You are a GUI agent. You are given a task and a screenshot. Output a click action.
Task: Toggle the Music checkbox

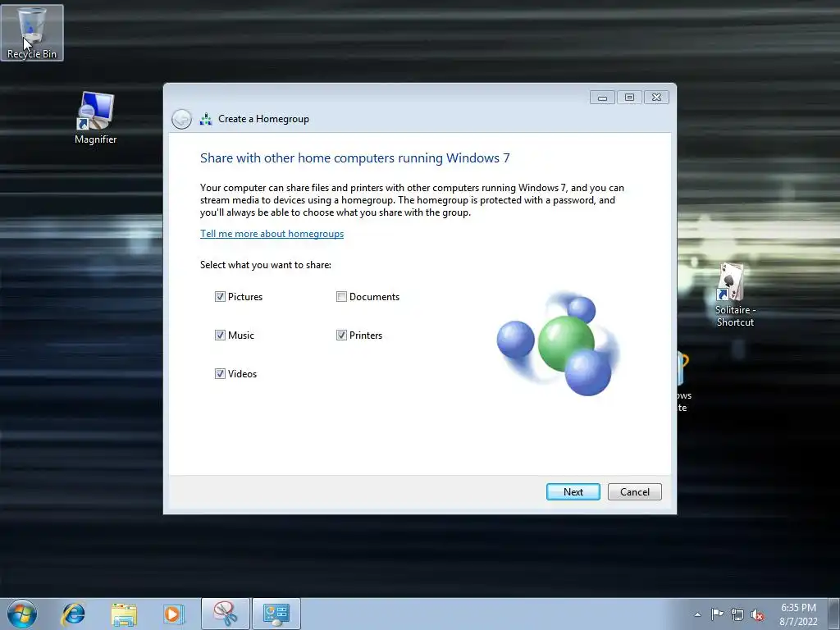(220, 336)
